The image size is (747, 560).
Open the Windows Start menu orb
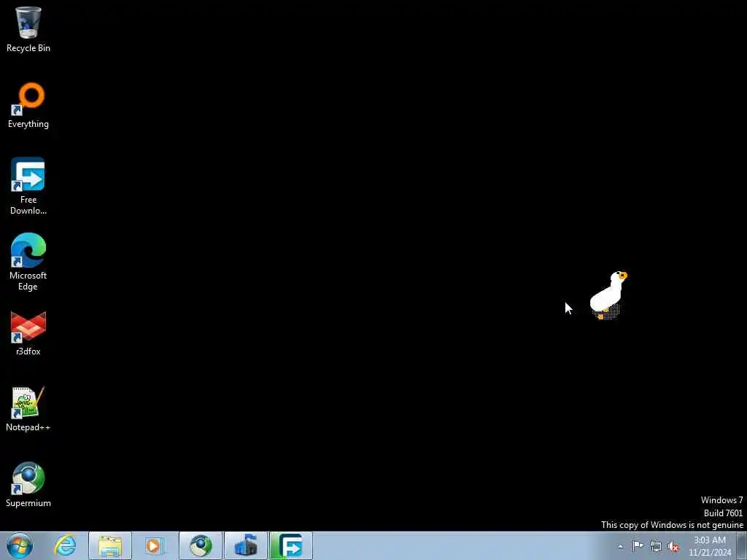(20, 545)
